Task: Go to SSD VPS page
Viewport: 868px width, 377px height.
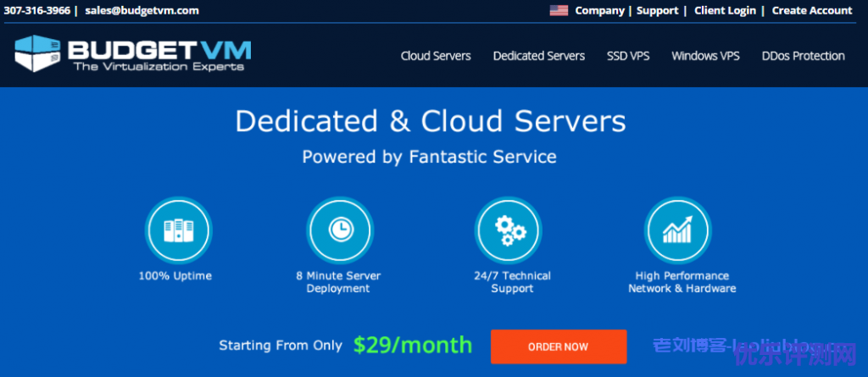Action: point(628,56)
